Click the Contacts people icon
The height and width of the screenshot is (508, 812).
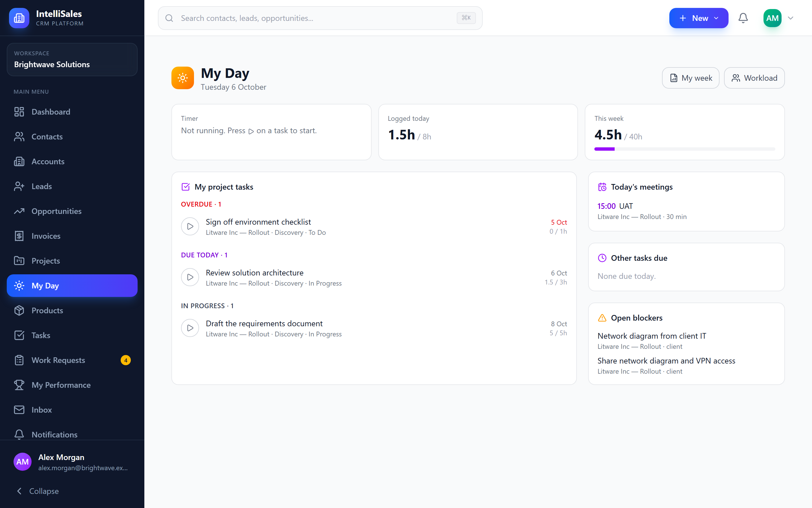point(19,137)
